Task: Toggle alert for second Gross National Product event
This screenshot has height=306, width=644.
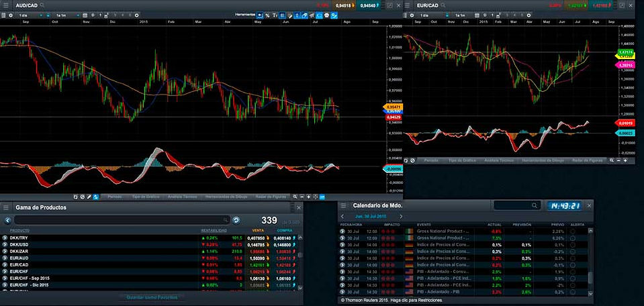Action: [573, 238]
